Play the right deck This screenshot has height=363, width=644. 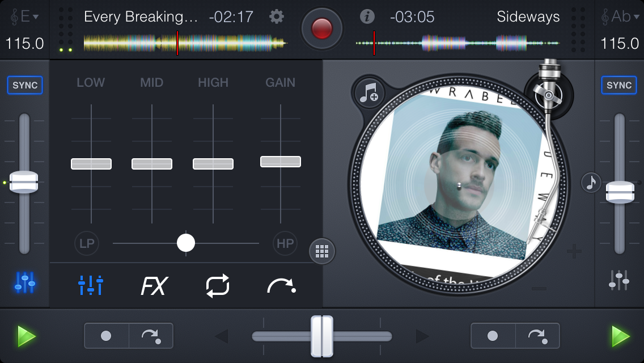[620, 336]
